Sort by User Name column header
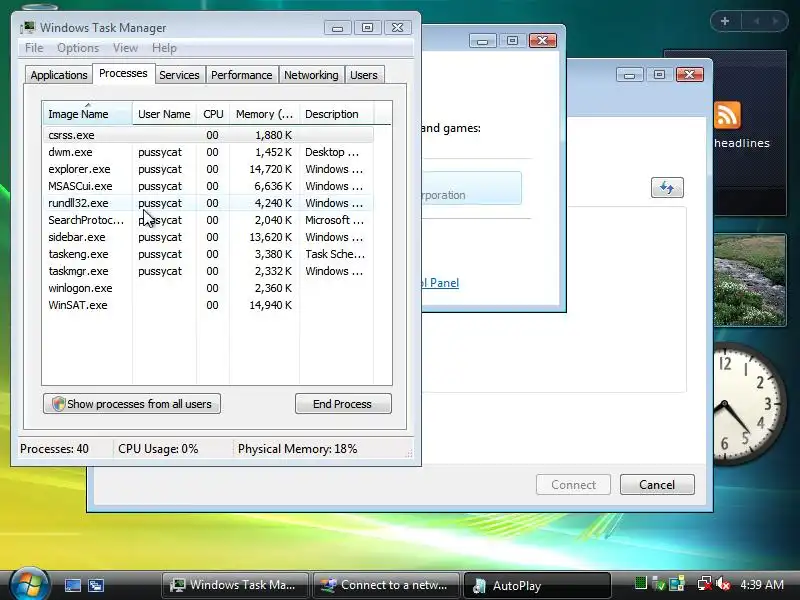 [164, 114]
